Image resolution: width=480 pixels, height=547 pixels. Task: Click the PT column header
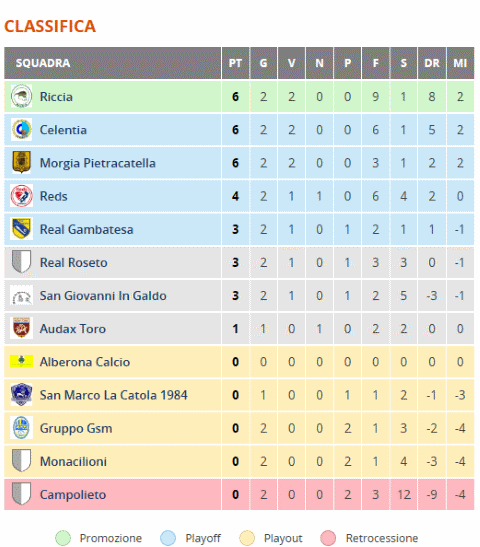[x=235, y=63]
